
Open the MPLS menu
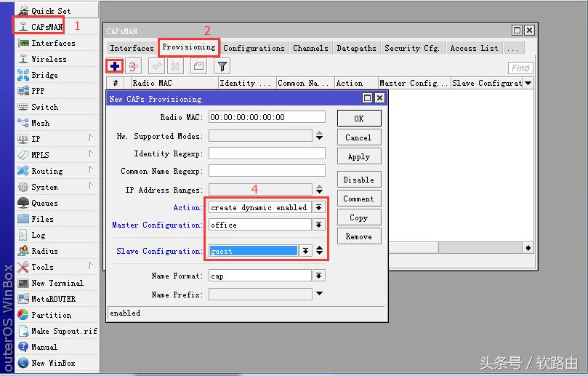(57, 155)
